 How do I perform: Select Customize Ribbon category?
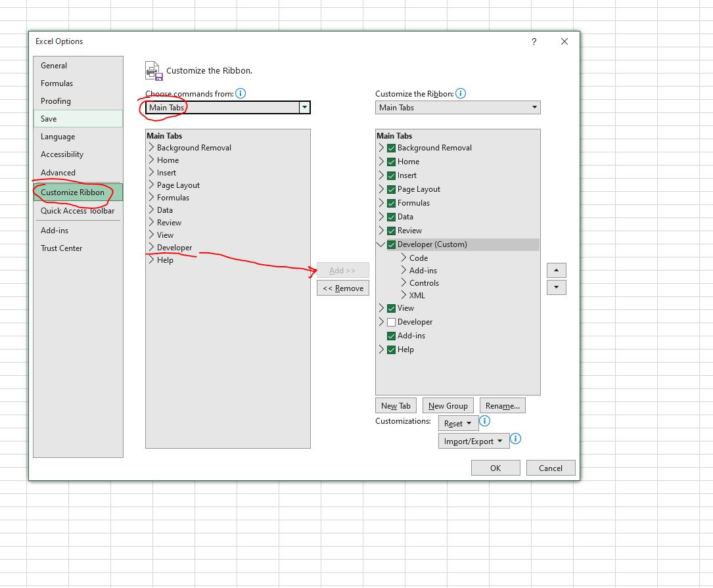78,192
